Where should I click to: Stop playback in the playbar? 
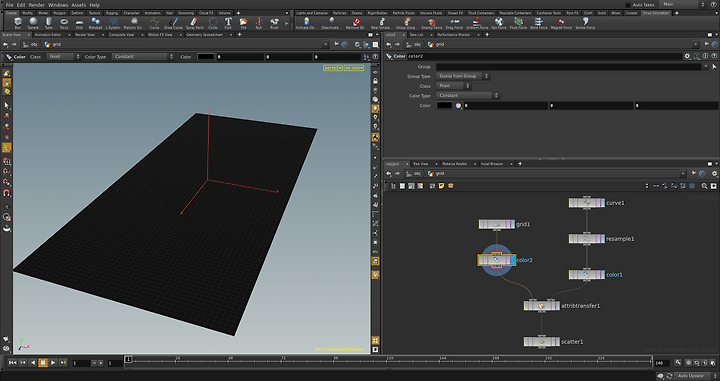pyautogui.click(x=43, y=363)
